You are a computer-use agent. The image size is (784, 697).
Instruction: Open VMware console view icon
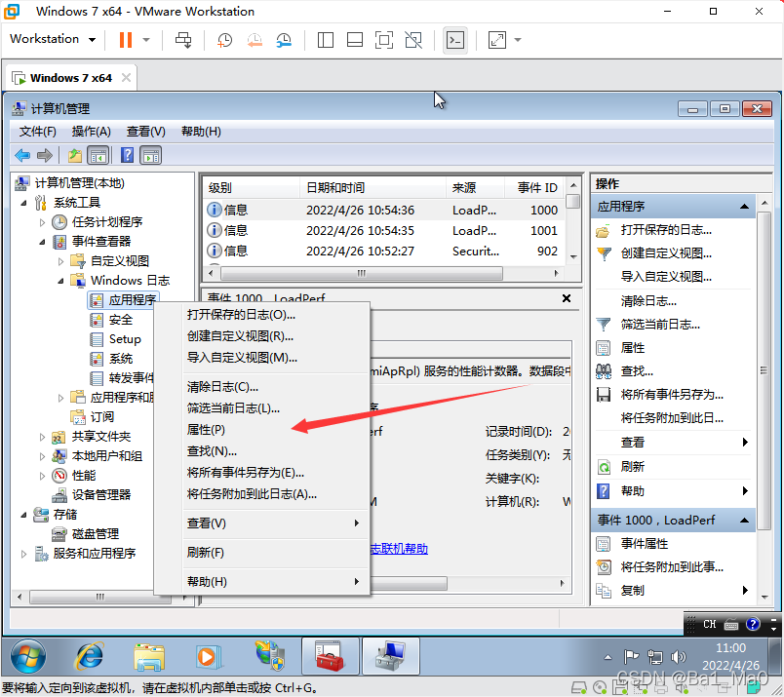coord(455,40)
